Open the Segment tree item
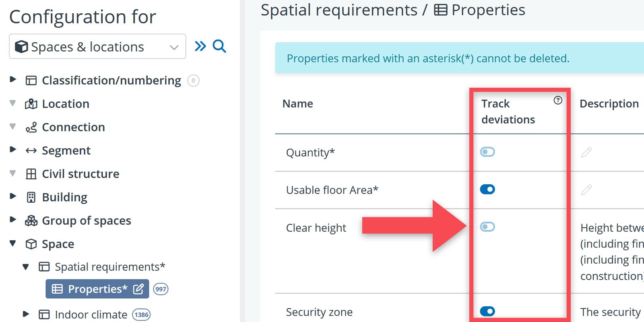 click(66, 151)
